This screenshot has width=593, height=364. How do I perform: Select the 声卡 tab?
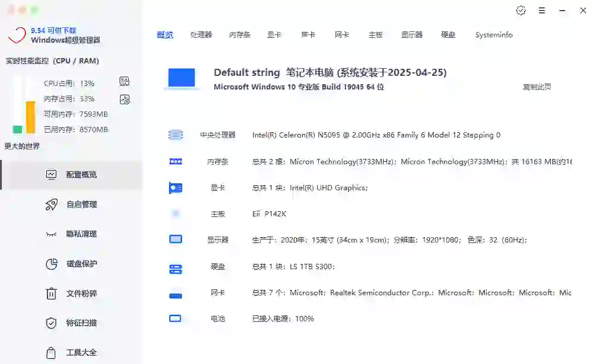click(308, 35)
